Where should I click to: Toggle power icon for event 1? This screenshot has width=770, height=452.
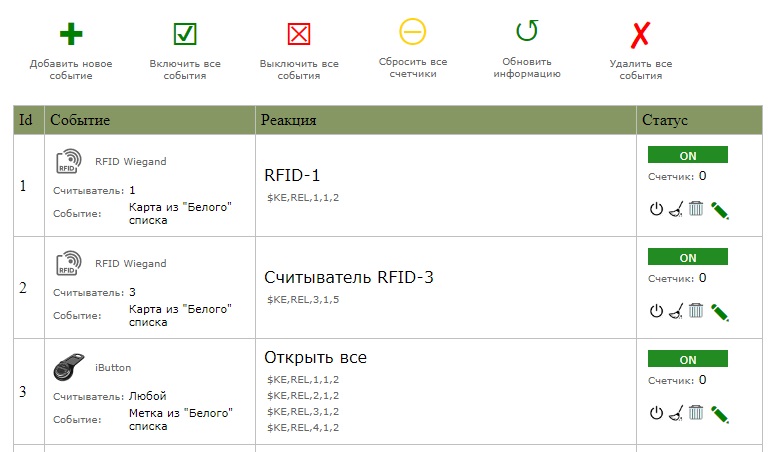click(657, 209)
